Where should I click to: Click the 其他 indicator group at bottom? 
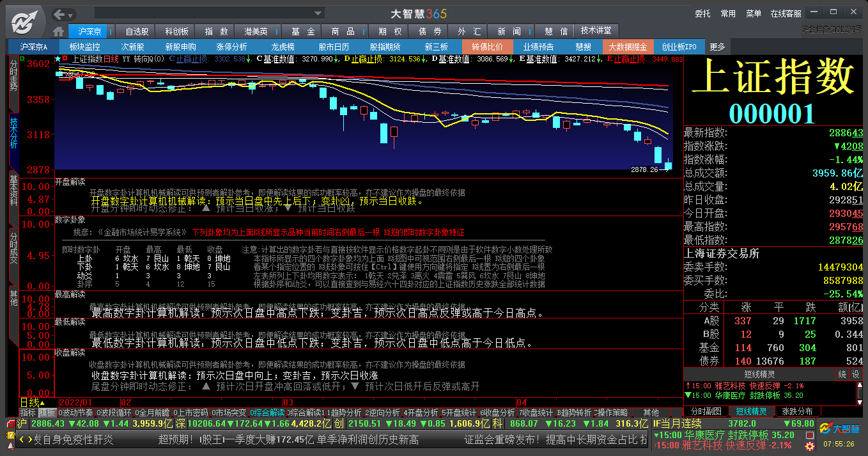pyautogui.click(x=651, y=413)
